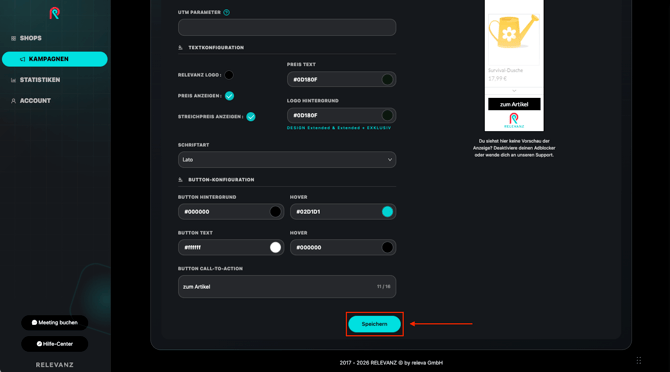Image resolution: width=670 pixels, height=372 pixels.
Task: Click the Relevanz logo in the sidebar
Action: pos(55,13)
